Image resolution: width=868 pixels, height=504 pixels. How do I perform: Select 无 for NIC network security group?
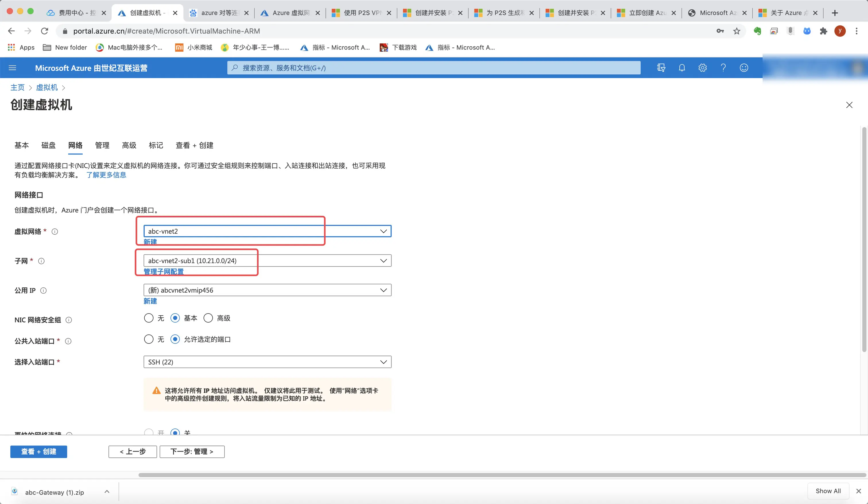point(149,318)
